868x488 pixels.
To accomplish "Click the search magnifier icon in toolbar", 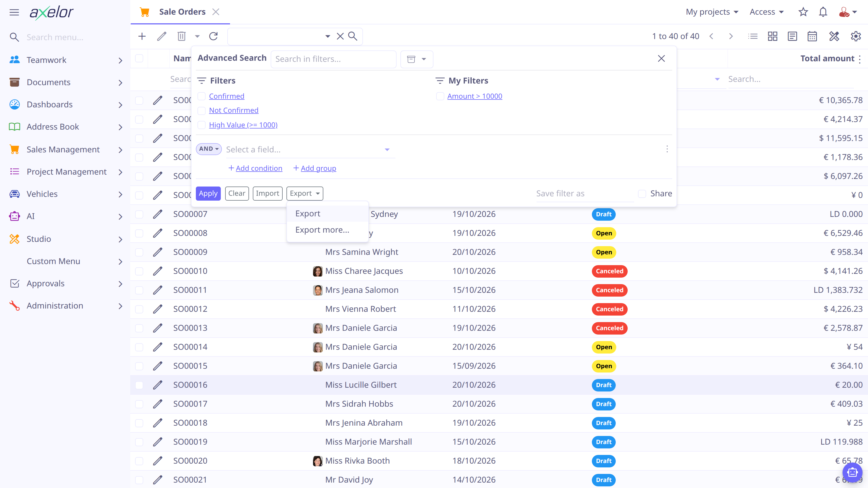I will pyautogui.click(x=353, y=36).
